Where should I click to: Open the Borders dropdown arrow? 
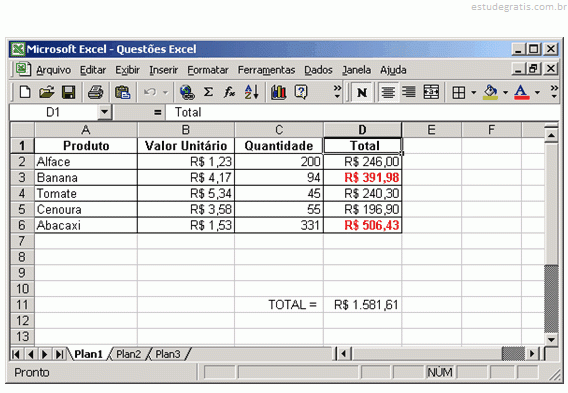(x=473, y=93)
